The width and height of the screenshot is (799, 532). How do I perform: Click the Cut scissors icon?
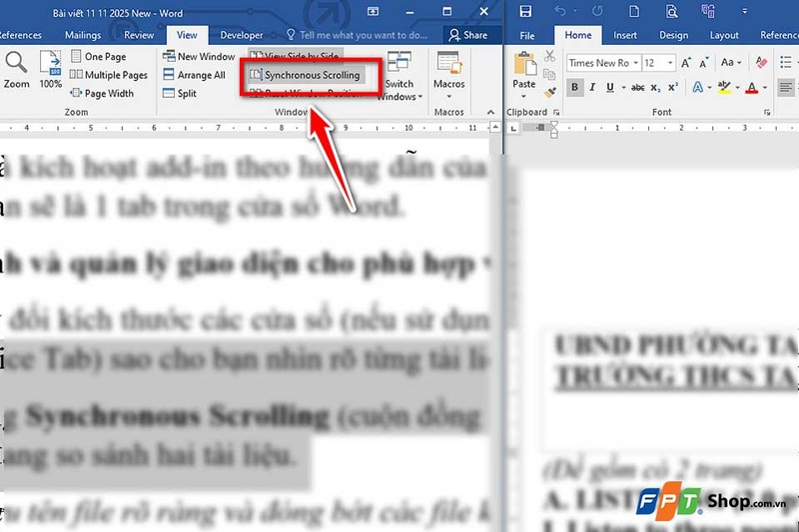(549, 56)
